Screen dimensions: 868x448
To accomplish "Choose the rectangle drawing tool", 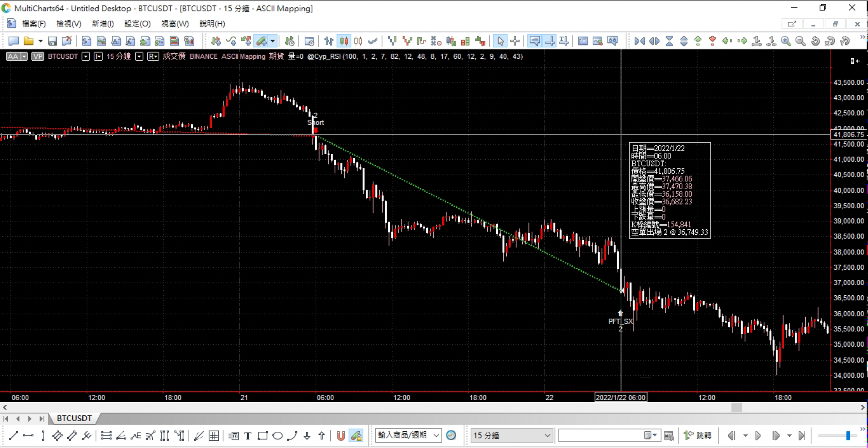I will click(263, 435).
